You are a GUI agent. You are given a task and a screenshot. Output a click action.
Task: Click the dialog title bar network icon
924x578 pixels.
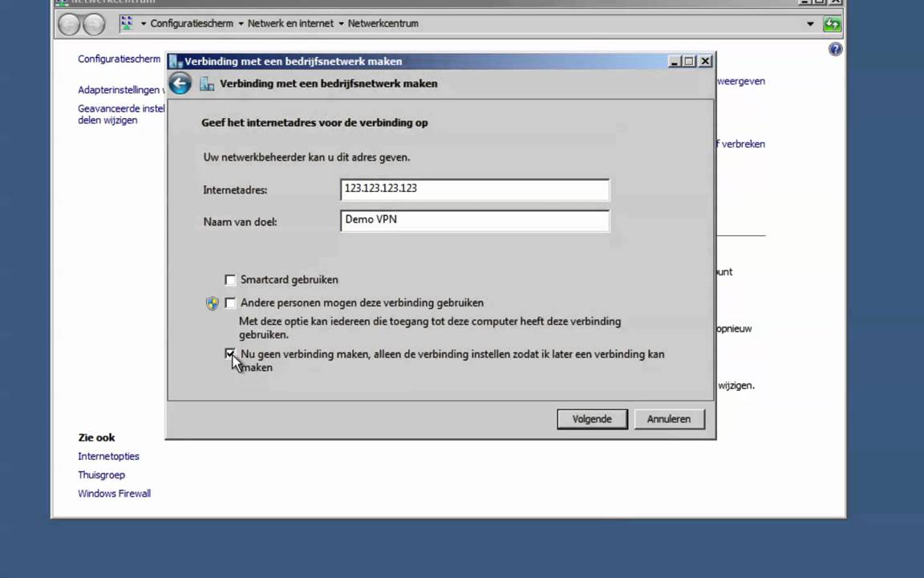point(176,61)
